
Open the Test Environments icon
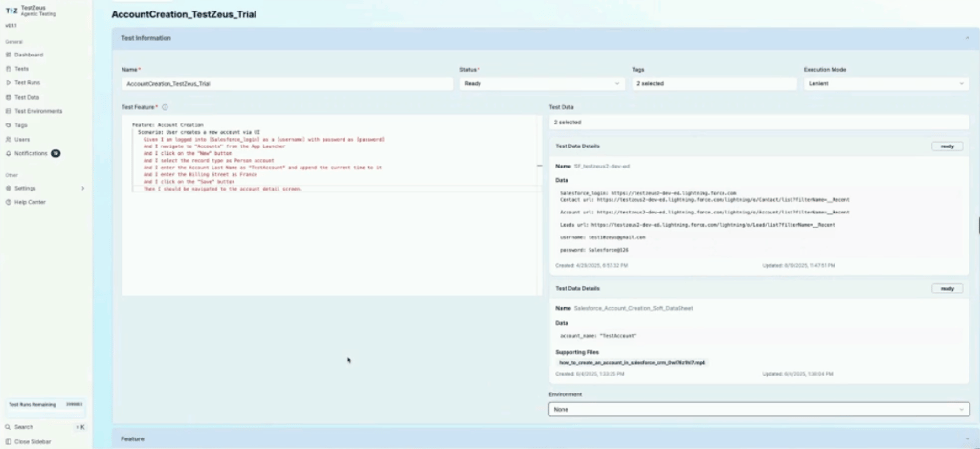(8, 111)
